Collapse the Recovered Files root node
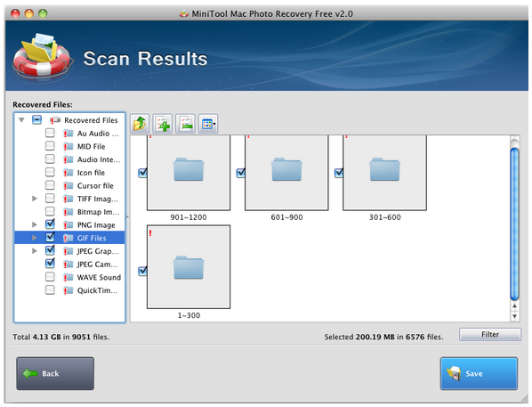This screenshot has height=407, width=532. (x=21, y=120)
